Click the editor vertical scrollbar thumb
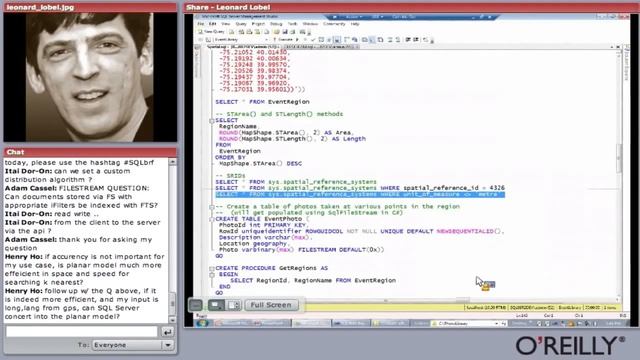 point(619,158)
